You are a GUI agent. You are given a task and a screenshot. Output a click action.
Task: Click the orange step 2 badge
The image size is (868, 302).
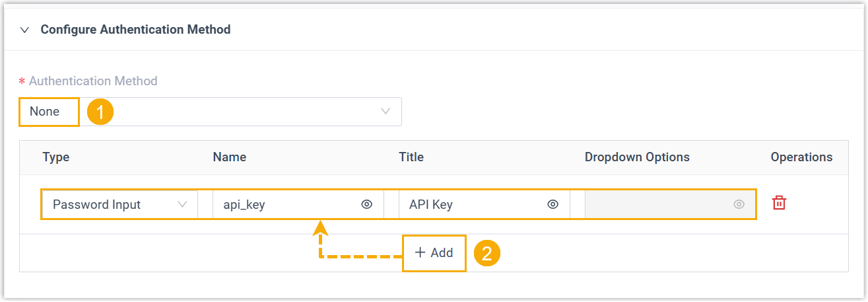[486, 253]
